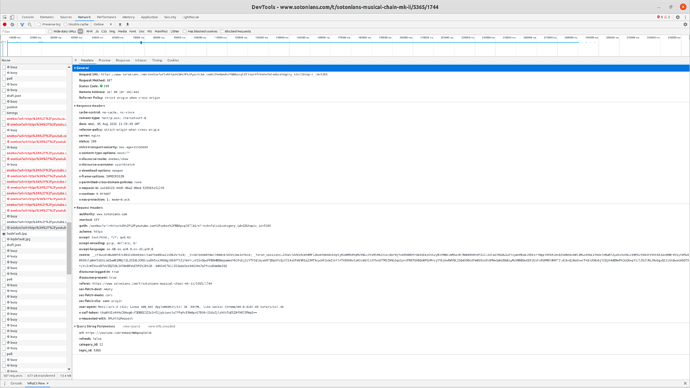The image size is (690, 388).
Task: Select the Font request type filter
Action: pos(132,32)
